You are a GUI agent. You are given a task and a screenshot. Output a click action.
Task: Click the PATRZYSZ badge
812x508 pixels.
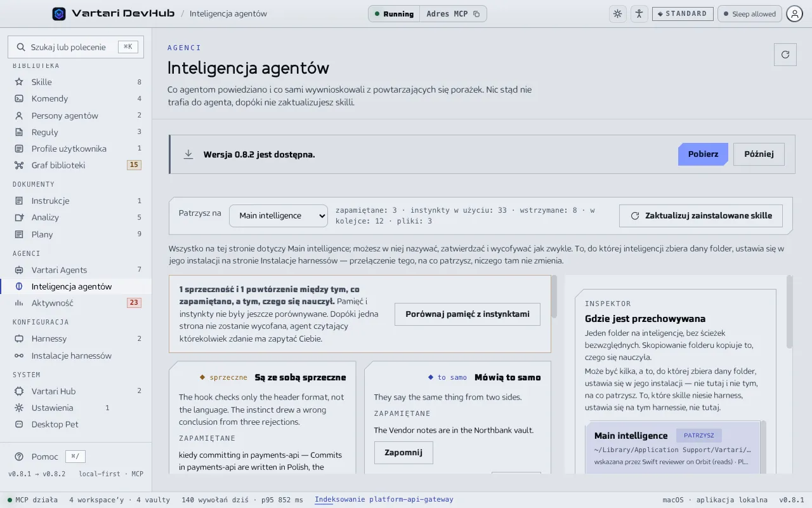(x=699, y=436)
